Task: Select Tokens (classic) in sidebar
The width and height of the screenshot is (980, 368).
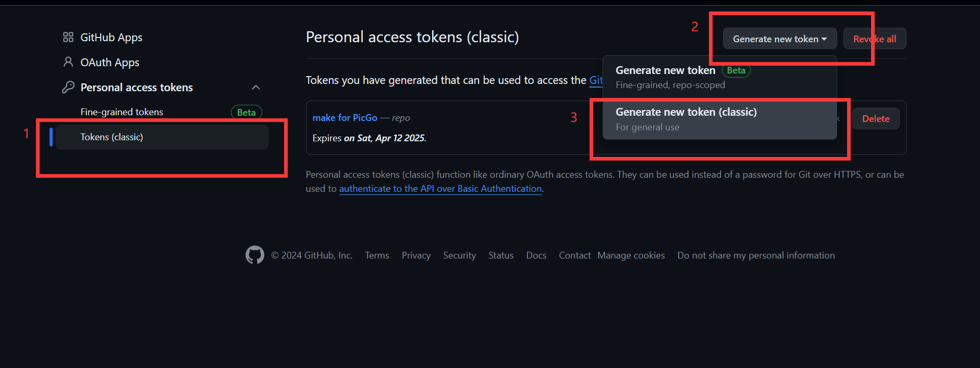Action: [x=162, y=137]
